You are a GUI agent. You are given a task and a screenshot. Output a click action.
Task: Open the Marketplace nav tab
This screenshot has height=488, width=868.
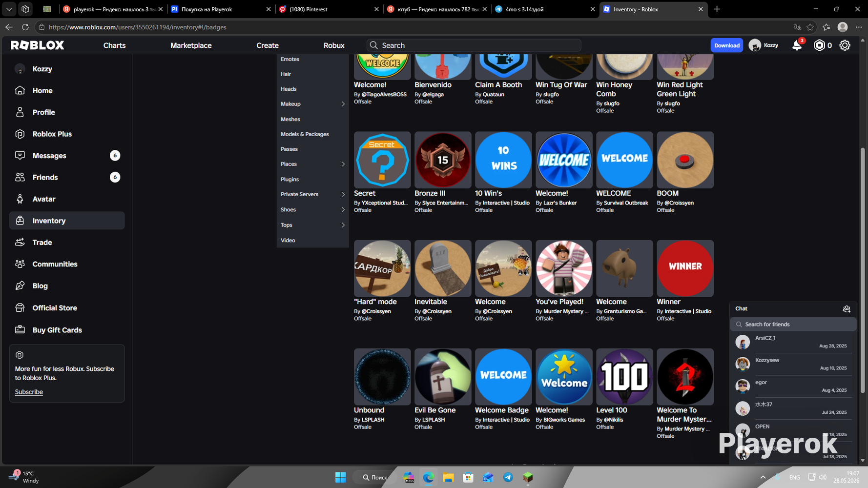(x=191, y=45)
